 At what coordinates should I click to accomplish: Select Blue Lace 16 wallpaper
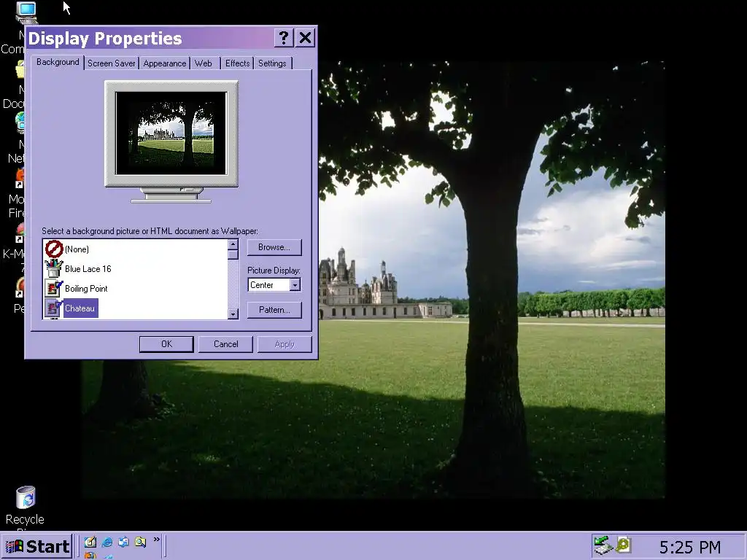click(88, 269)
